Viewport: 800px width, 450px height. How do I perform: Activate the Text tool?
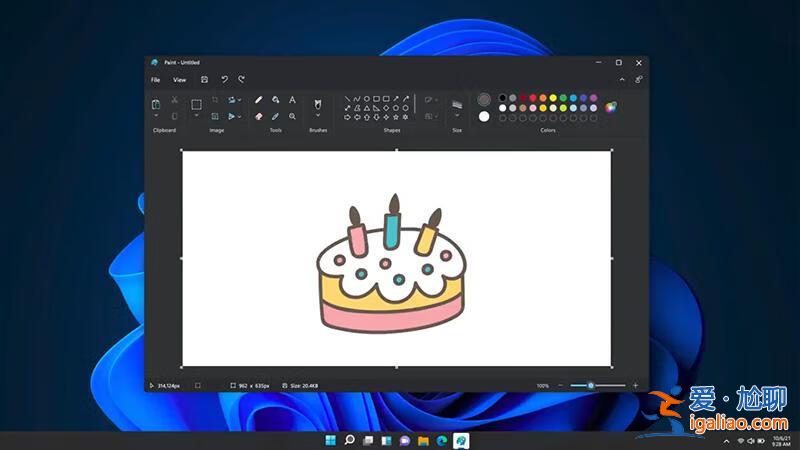[292, 100]
